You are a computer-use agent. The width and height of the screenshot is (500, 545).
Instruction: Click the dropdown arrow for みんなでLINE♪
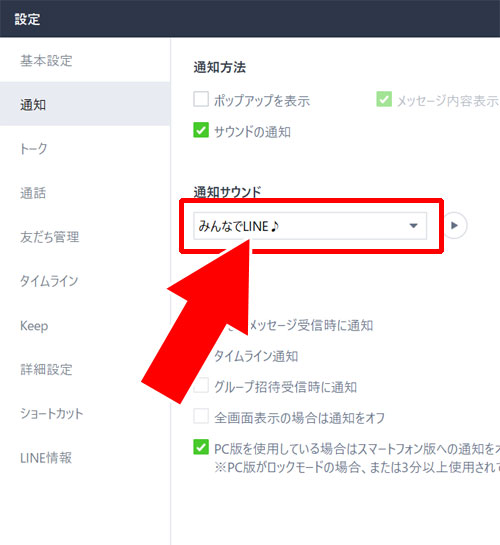tap(413, 226)
